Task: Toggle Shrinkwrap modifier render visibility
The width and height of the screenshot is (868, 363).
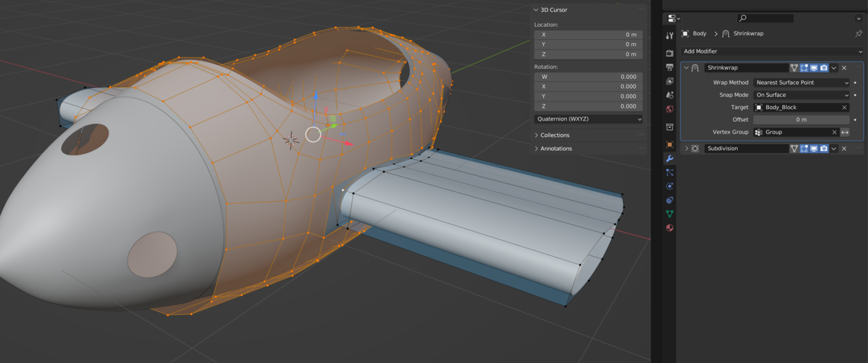Action: click(823, 68)
